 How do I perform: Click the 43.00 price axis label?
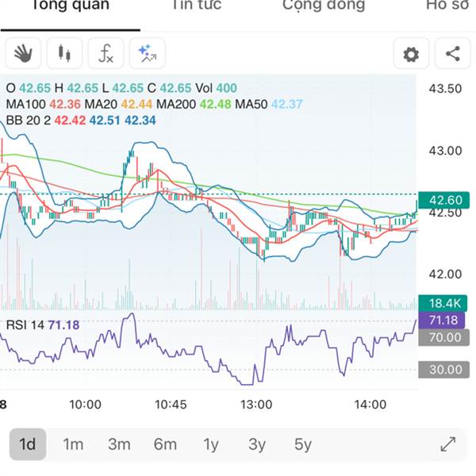click(x=445, y=151)
